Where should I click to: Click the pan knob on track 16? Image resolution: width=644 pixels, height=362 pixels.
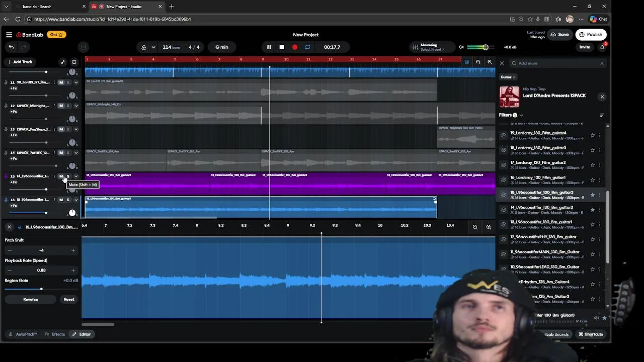[x=72, y=213]
